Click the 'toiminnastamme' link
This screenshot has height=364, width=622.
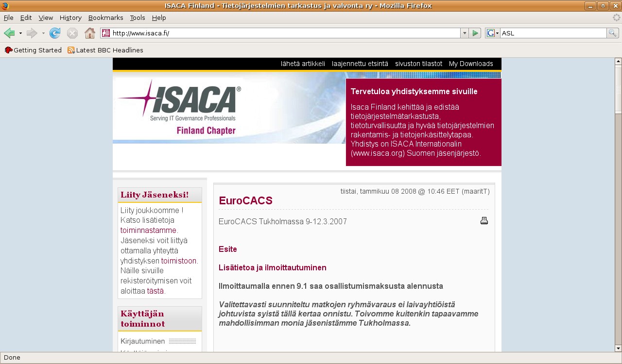click(148, 231)
